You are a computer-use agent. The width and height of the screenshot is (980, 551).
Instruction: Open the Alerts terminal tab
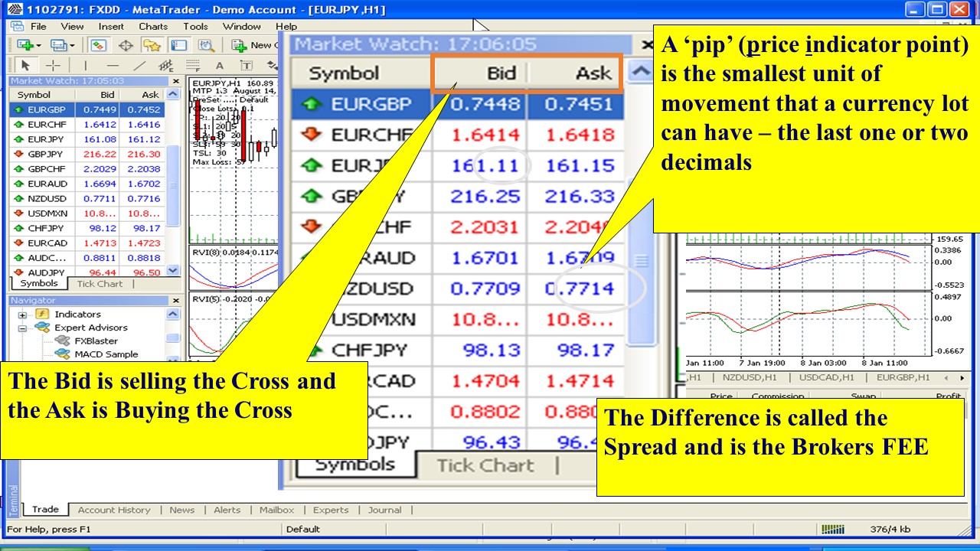click(227, 510)
